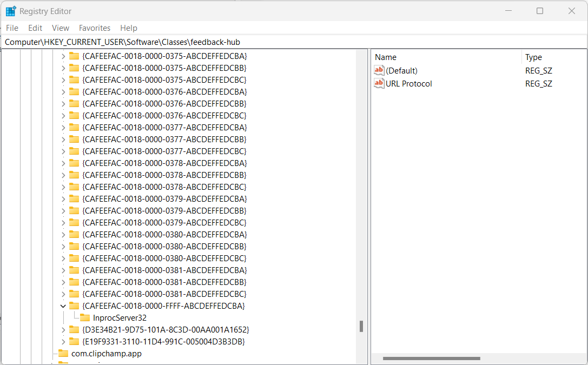The height and width of the screenshot is (365, 588).
Task: Select key label {CAFEEFAC-0018-0000-0380-ABCDEFFEDCBC}
Action: click(x=164, y=258)
